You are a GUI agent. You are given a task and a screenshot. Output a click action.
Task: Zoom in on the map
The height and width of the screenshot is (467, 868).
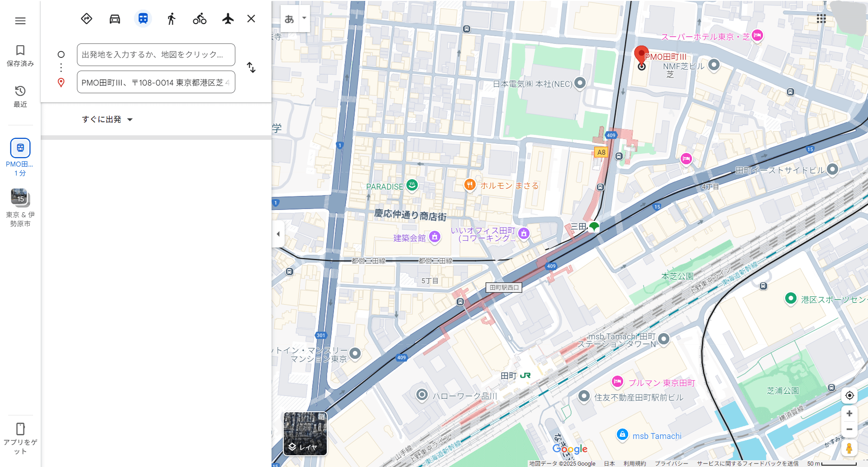849,413
